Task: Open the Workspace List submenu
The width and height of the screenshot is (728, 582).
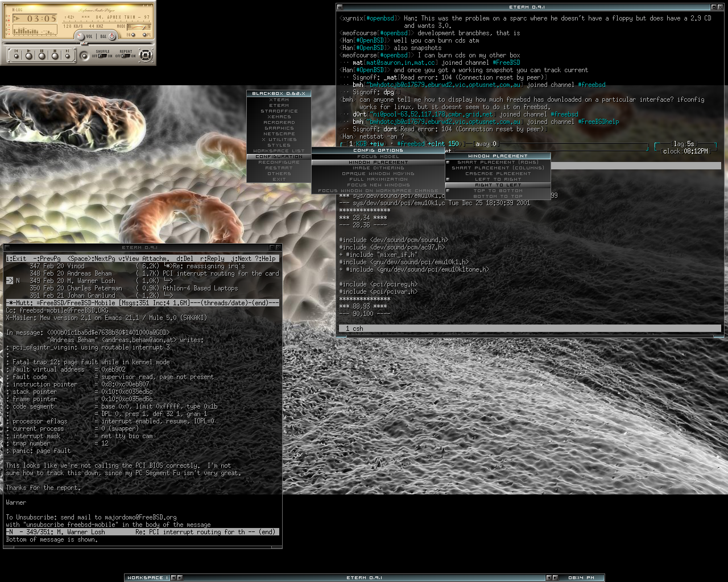Action: [x=279, y=151]
